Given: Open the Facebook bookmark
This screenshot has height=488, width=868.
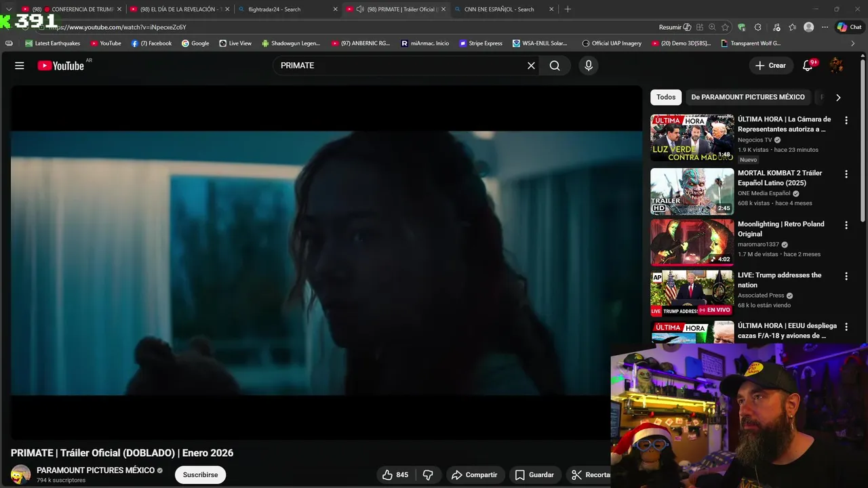Looking at the screenshot, I should [151, 43].
